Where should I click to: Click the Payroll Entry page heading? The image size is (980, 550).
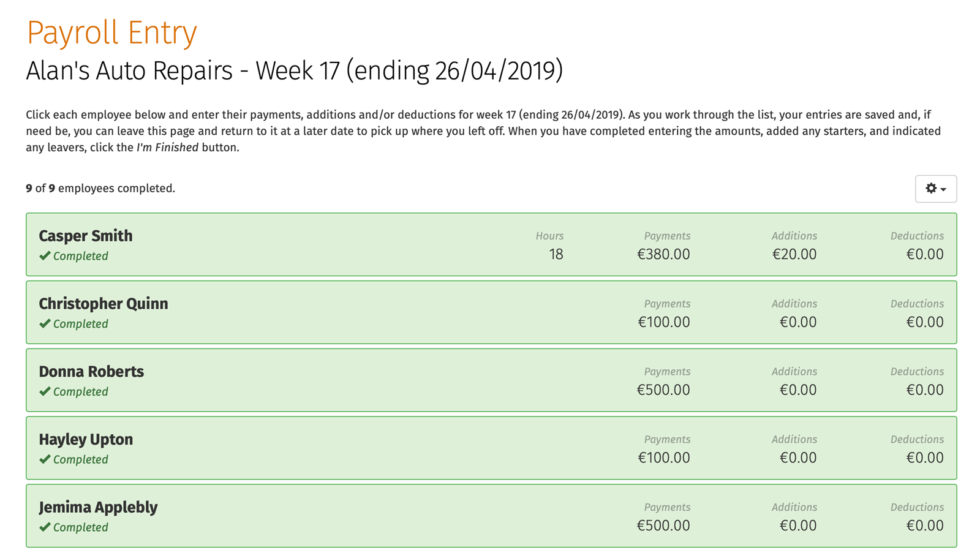click(x=111, y=33)
